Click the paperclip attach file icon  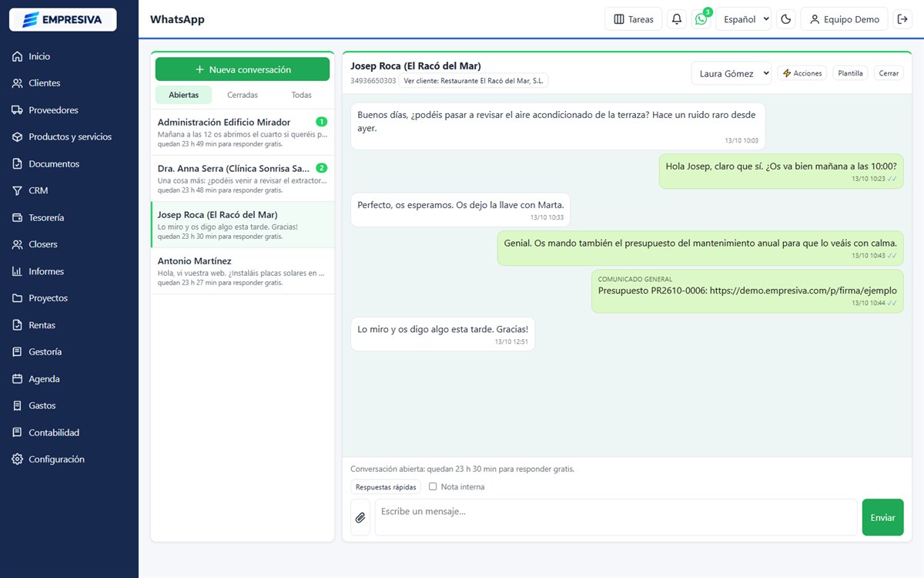tap(360, 517)
